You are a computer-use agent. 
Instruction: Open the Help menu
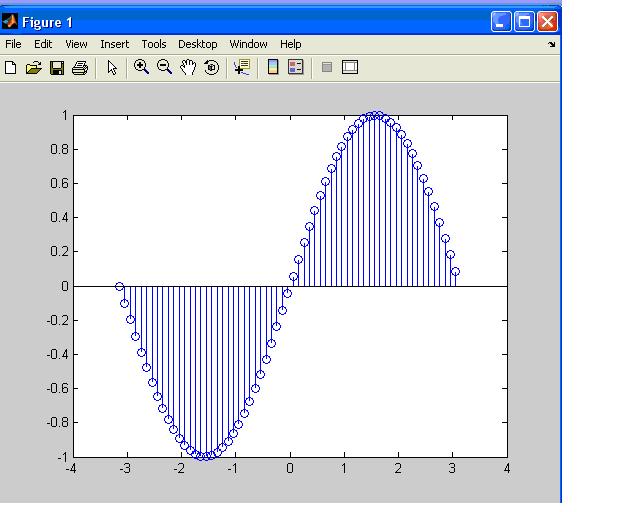[x=291, y=44]
